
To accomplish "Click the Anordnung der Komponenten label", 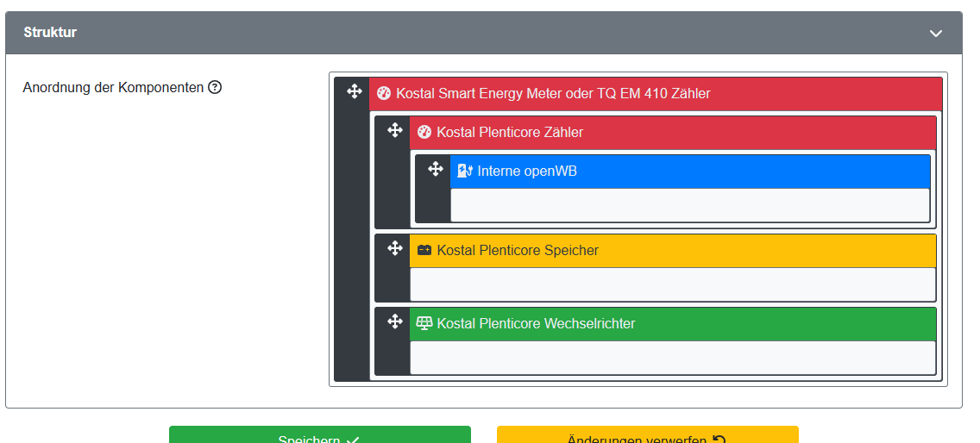I will pyautogui.click(x=113, y=87).
